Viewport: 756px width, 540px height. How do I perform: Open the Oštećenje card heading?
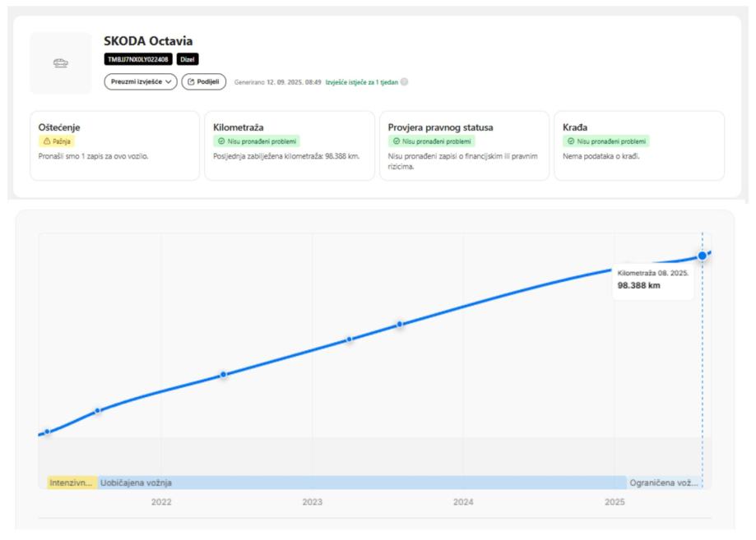pos(59,127)
